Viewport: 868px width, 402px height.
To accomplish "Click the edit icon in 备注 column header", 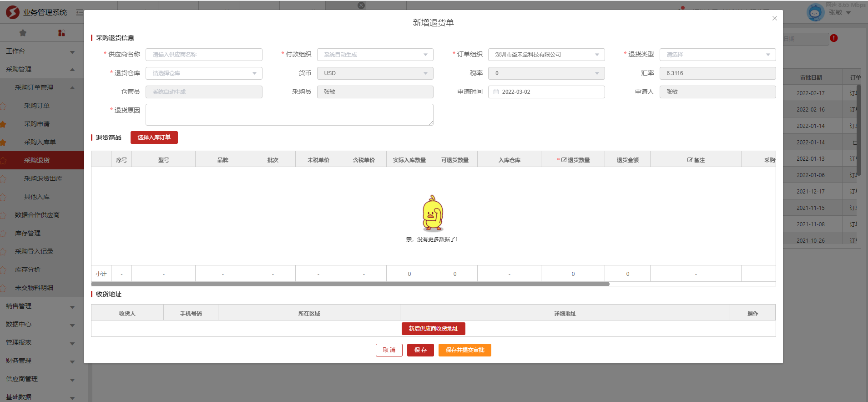I will pos(690,160).
